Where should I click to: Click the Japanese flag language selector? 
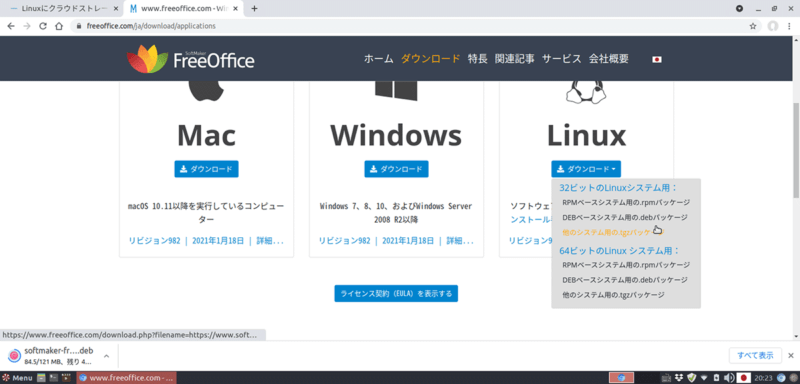point(657,59)
